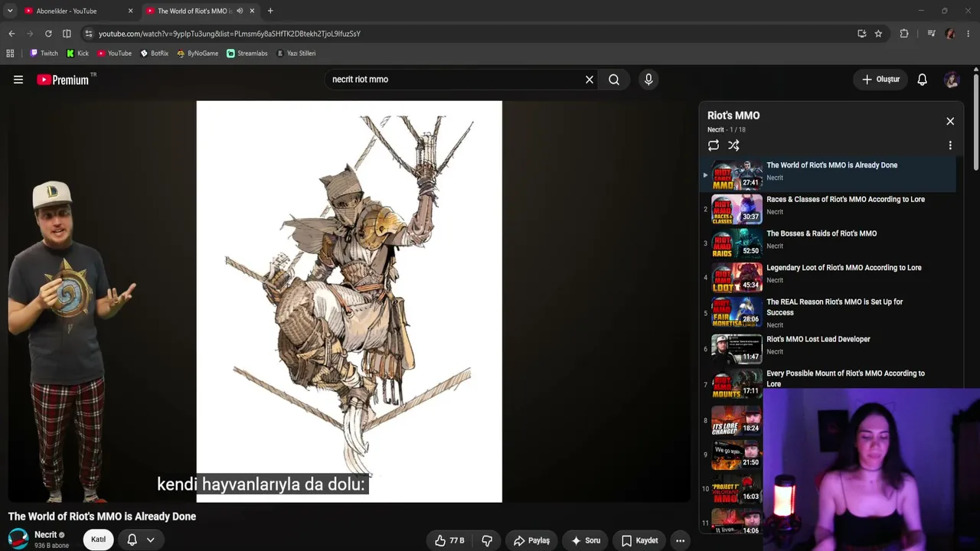Toggle the browser side panel
980x551 pixels.
(67, 34)
